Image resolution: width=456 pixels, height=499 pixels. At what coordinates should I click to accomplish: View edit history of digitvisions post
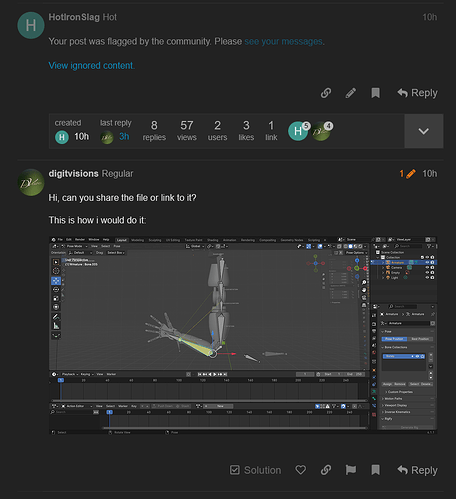(407, 174)
